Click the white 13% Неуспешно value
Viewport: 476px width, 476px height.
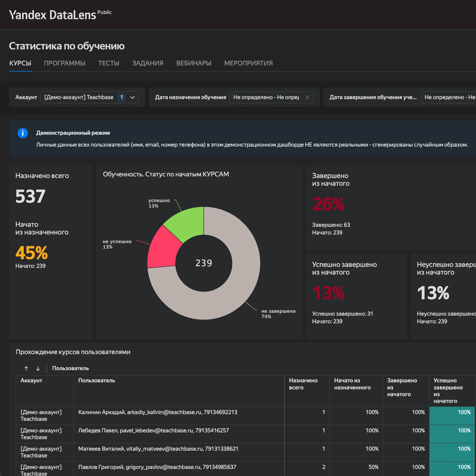[x=433, y=293]
